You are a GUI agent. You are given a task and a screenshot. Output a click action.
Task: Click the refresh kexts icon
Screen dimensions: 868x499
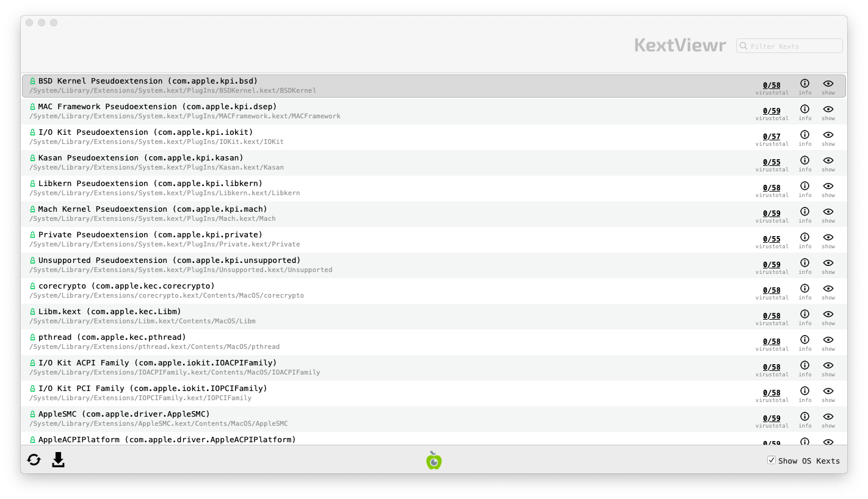coord(34,460)
